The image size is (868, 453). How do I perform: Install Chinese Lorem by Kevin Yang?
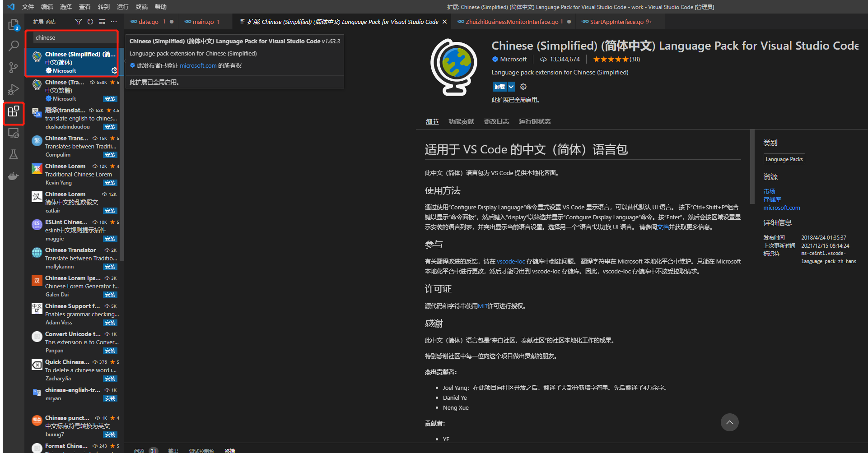pos(110,183)
